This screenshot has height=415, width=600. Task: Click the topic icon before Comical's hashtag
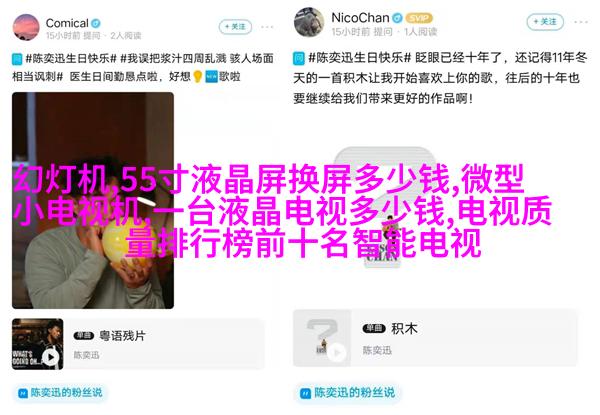click(17, 59)
